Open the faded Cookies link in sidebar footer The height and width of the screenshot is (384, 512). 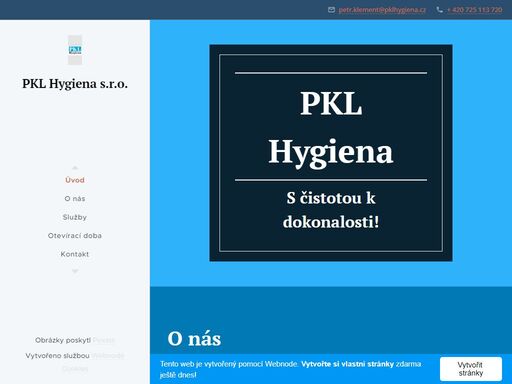[75, 369]
